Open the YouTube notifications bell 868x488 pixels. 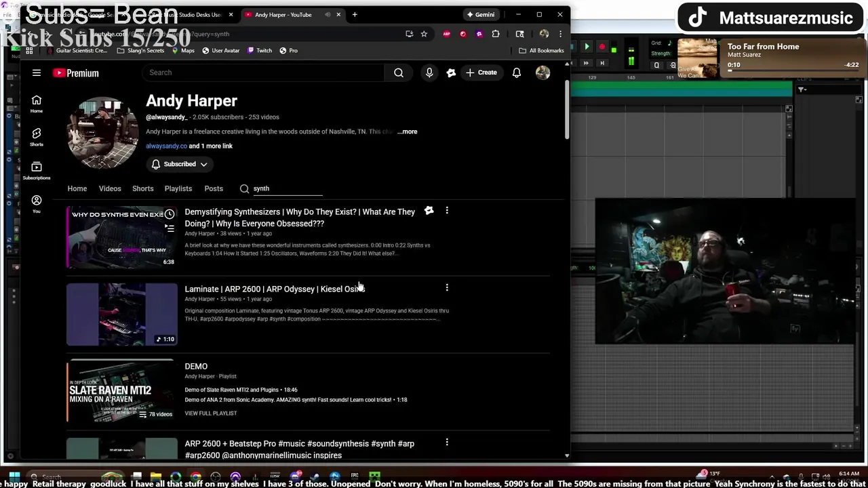(x=517, y=73)
